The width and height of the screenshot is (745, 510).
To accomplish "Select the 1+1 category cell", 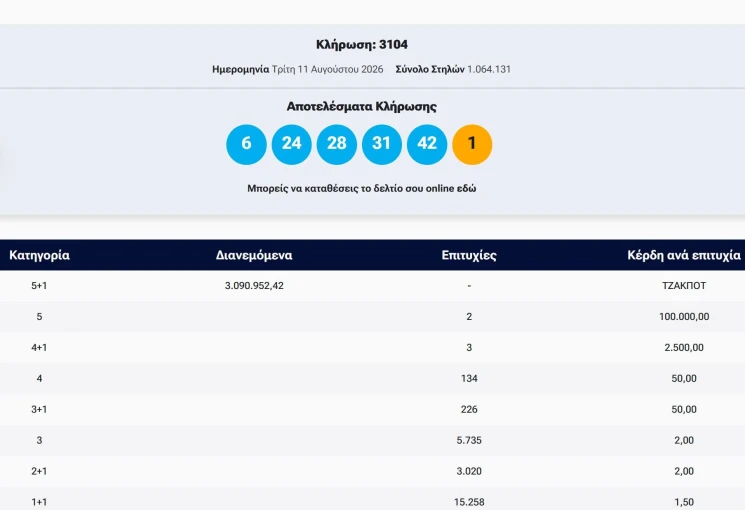I will tap(39, 502).
